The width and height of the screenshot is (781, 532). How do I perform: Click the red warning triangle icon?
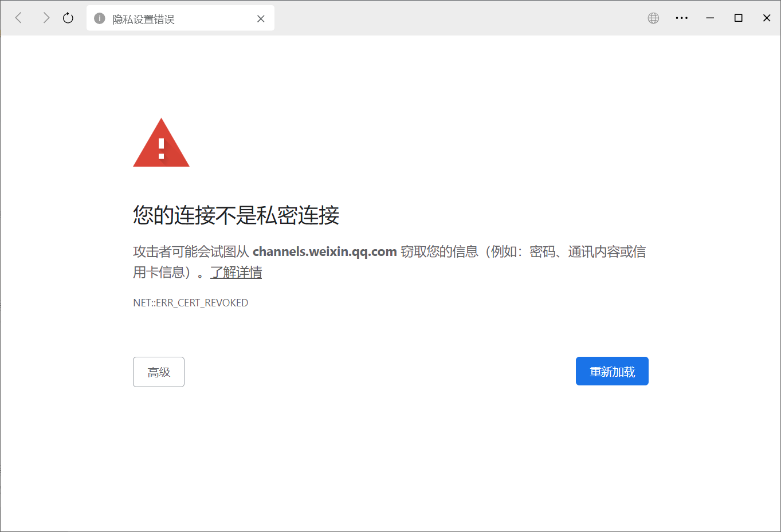[161, 143]
